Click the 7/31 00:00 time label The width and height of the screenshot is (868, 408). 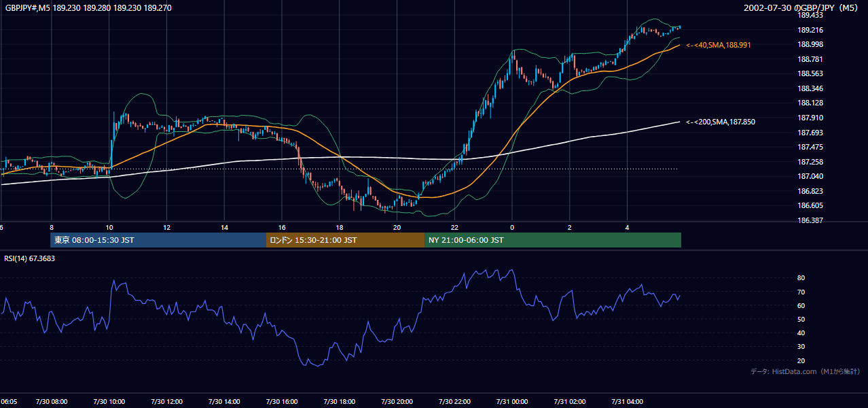pyautogui.click(x=512, y=402)
